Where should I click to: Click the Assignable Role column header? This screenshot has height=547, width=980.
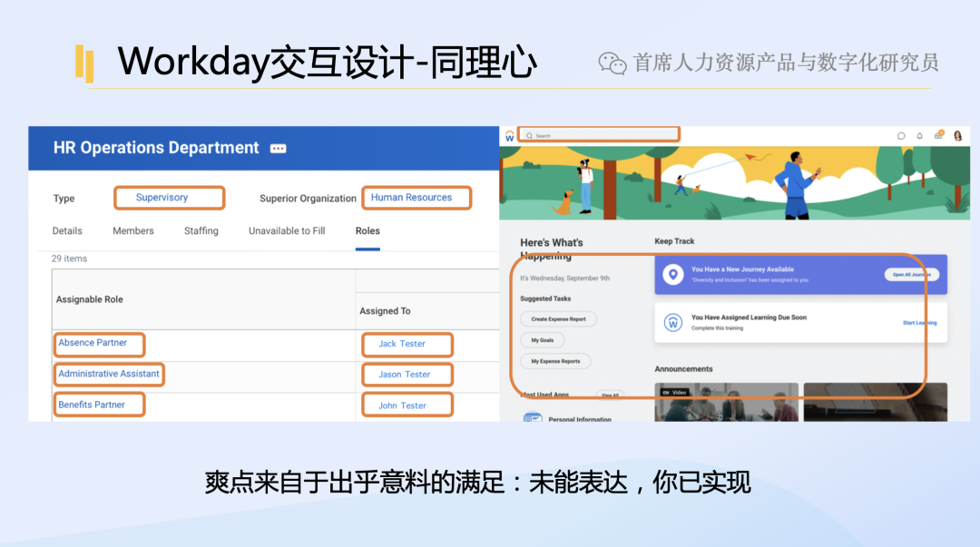89,299
